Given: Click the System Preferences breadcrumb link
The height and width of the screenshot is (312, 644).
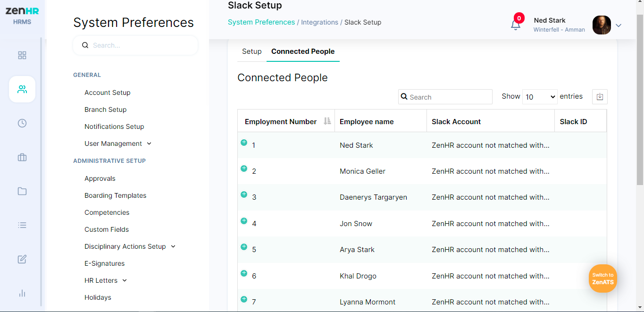Looking at the screenshot, I should pos(261,22).
